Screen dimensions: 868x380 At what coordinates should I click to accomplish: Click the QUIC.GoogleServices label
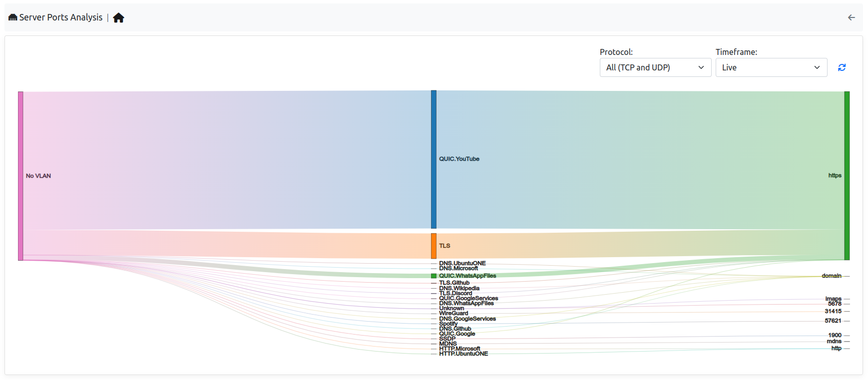468,298
